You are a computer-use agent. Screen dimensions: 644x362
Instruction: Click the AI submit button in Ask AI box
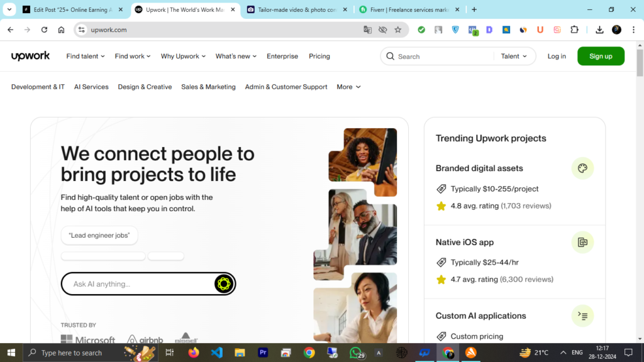(223, 284)
